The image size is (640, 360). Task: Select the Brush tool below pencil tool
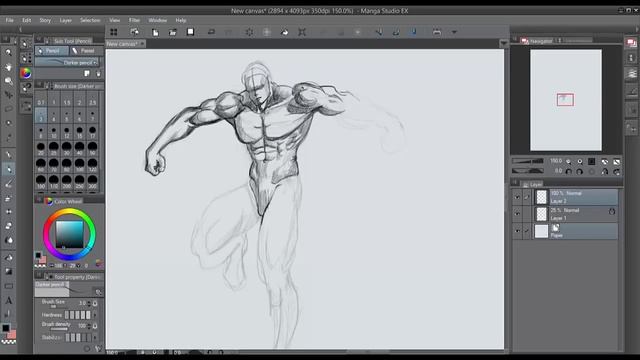[8, 184]
